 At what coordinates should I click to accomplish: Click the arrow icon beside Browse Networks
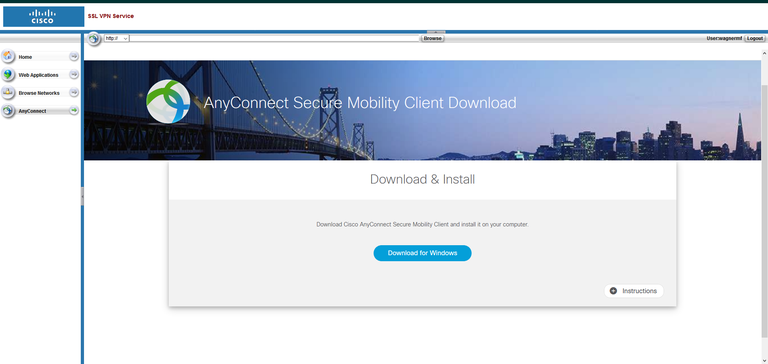coord(74,92)
